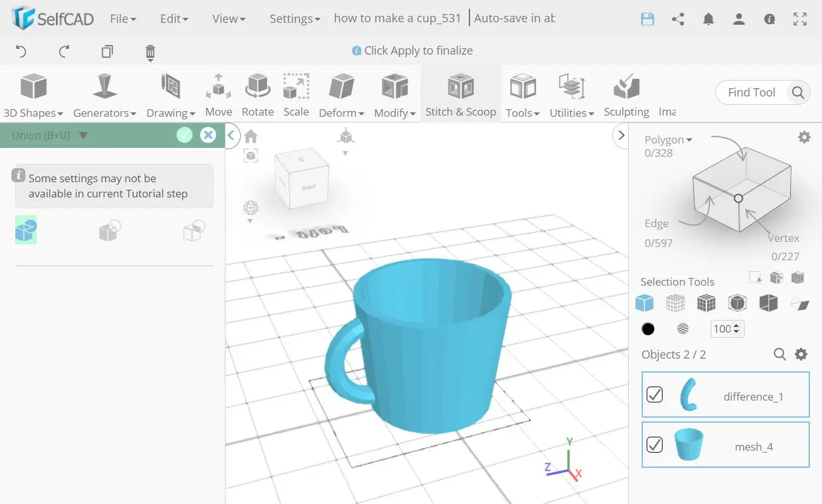The width and height of the screenshot is (822, 504).
Task: Enable sphere-in-cube selection mode
Action: [737, 303]
